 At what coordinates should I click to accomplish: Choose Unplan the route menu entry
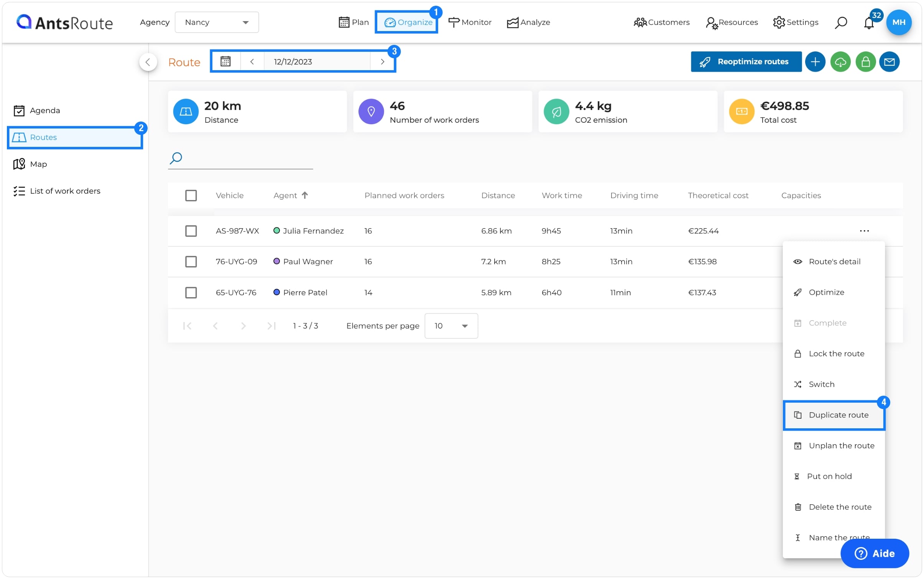click(834, 446)
